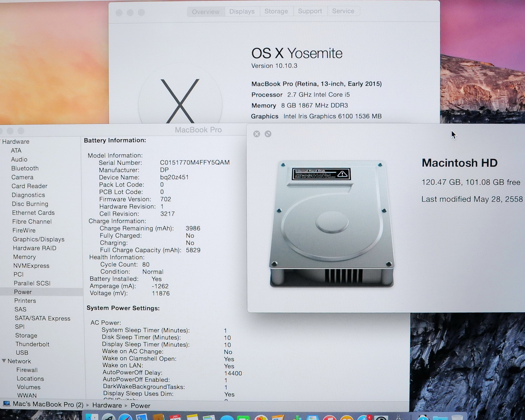
Task: Select the Hardware category heading
Action: (16, 142)
